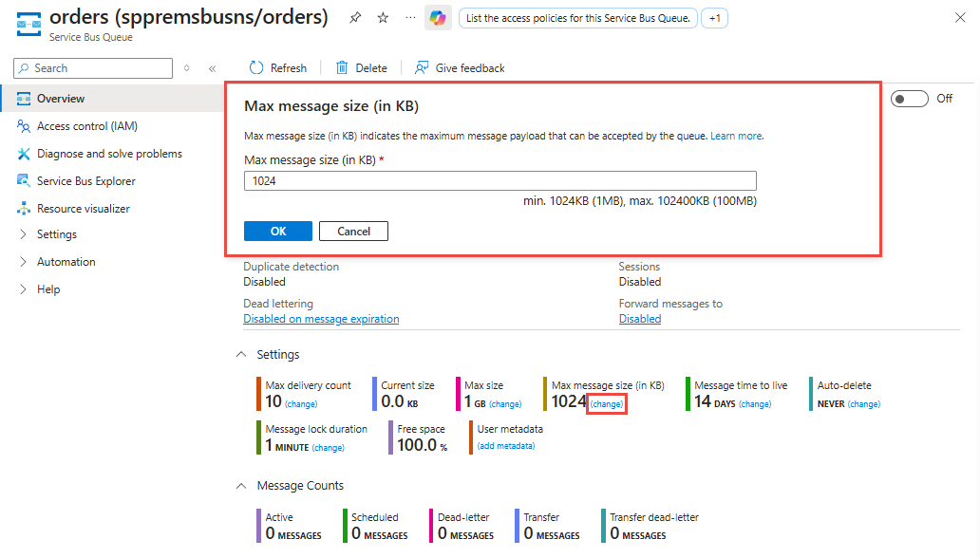The width and height of the screenshot is (980, 558).
Task: Open the Learn more link
Action: 737,136
